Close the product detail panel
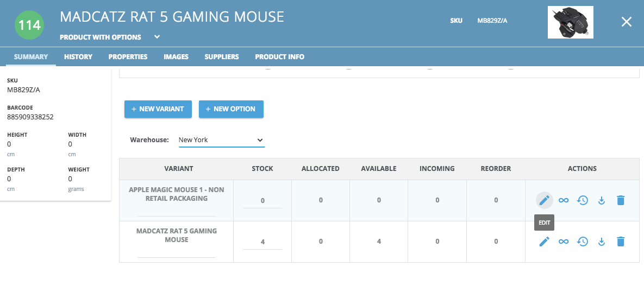This screenshot has width=644, height=286. pos(627,22)
